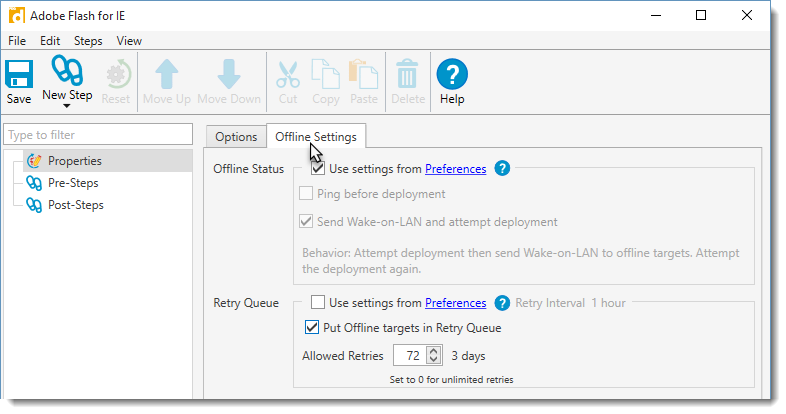This screenshot has height=414, width=786.
Task: Expand the New Step dropdown arrow
Action: pos(67,105)
